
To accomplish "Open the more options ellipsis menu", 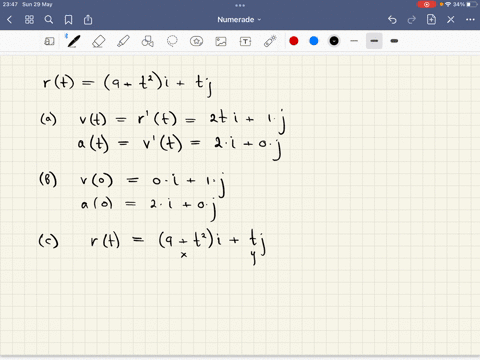I will click(470, 20).
